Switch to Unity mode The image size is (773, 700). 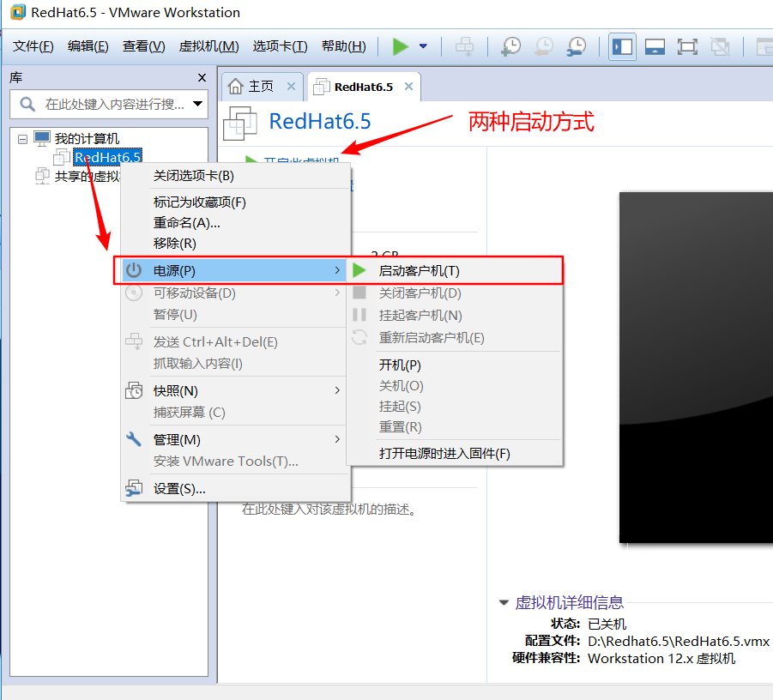721,46
